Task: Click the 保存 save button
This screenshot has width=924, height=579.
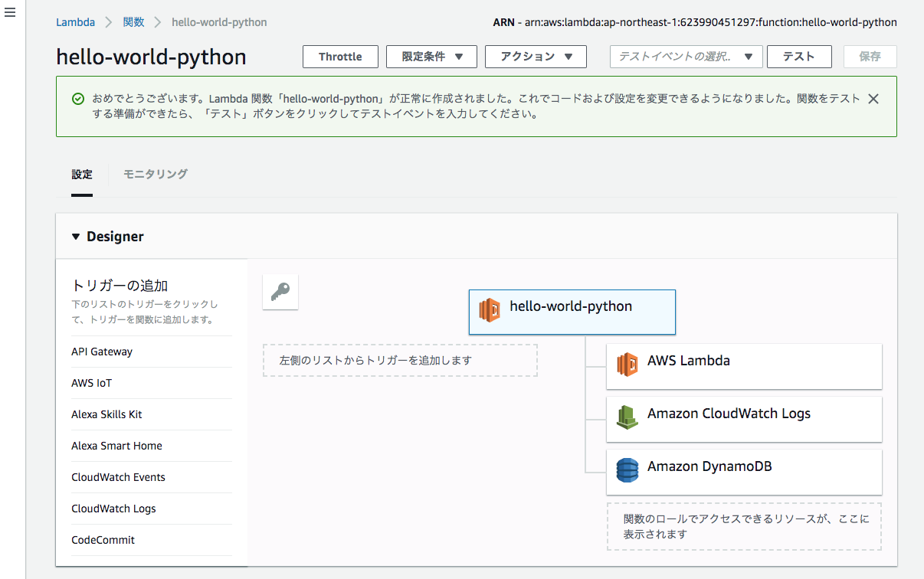Action: 870,57
